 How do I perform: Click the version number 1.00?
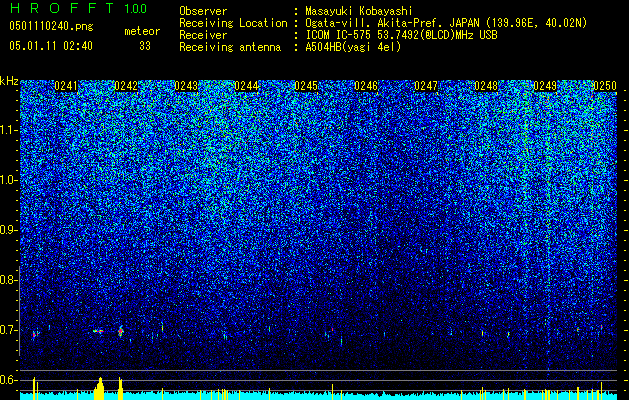pos(135,9)
